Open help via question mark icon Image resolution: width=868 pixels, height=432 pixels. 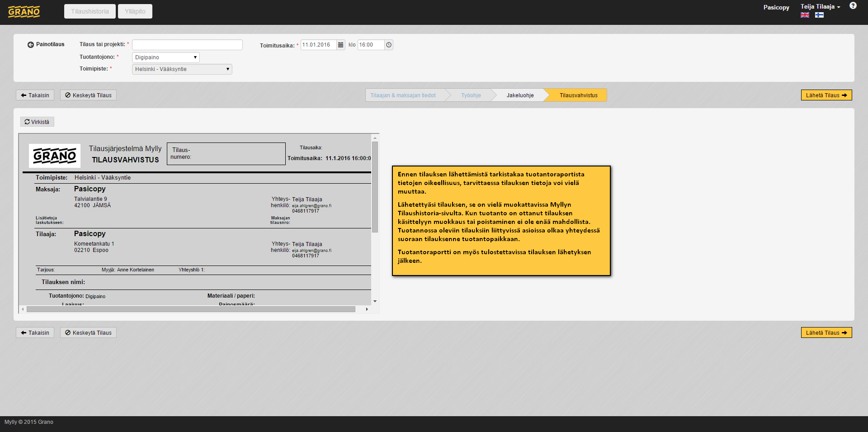(x=853, y=6)
